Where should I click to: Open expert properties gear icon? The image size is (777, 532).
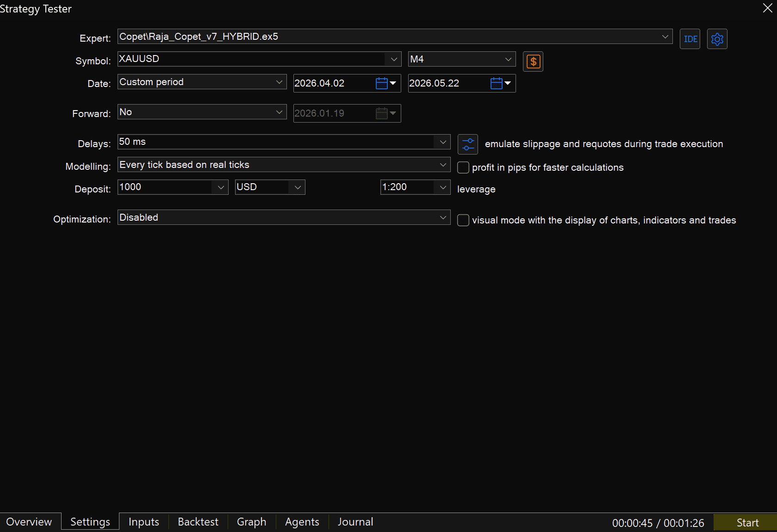click(717, 39)
